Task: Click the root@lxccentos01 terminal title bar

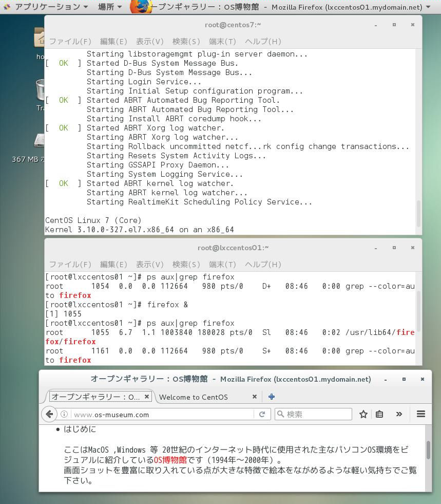Action: (233, 248)
